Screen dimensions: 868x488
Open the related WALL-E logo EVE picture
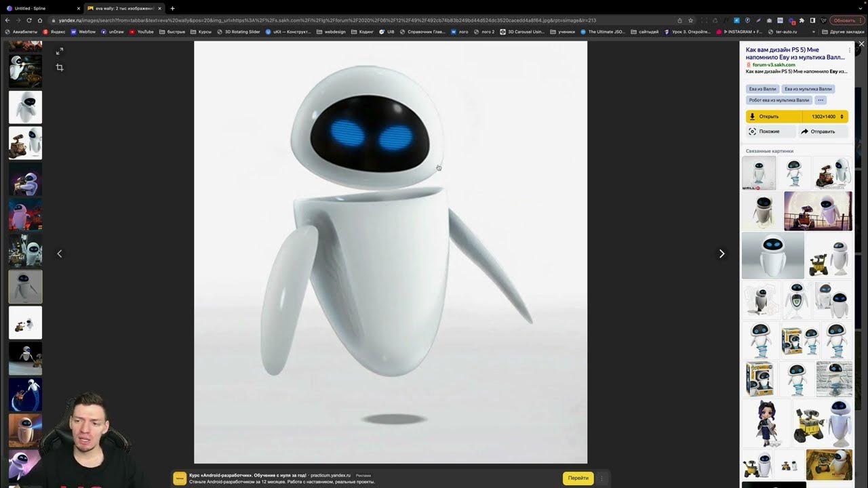[759, 173]
